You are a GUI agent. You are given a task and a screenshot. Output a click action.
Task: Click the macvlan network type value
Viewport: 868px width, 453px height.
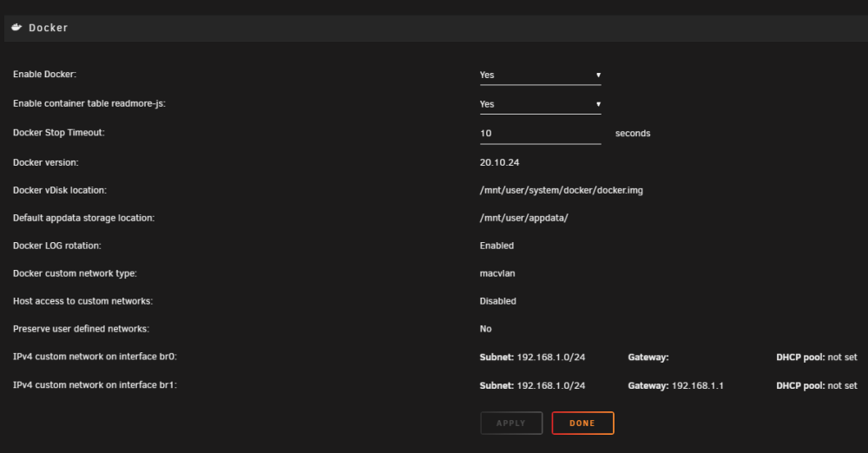click(497, 273)
